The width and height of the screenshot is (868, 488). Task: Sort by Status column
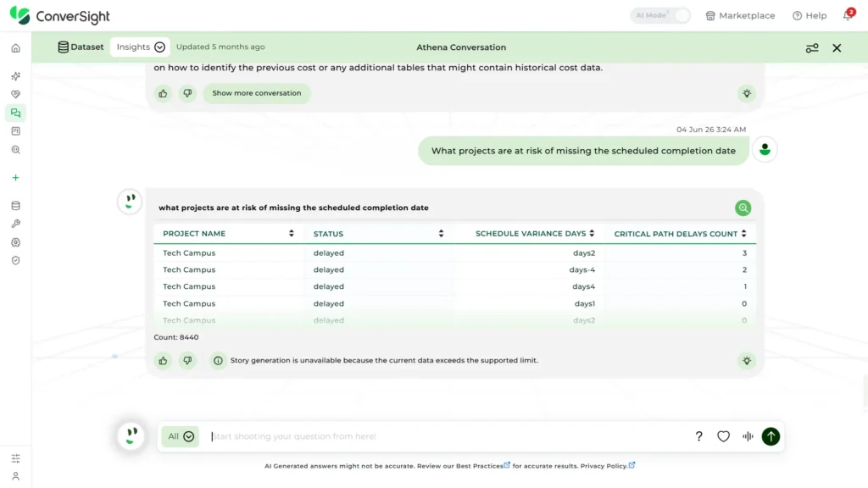(x=441, y=234)
